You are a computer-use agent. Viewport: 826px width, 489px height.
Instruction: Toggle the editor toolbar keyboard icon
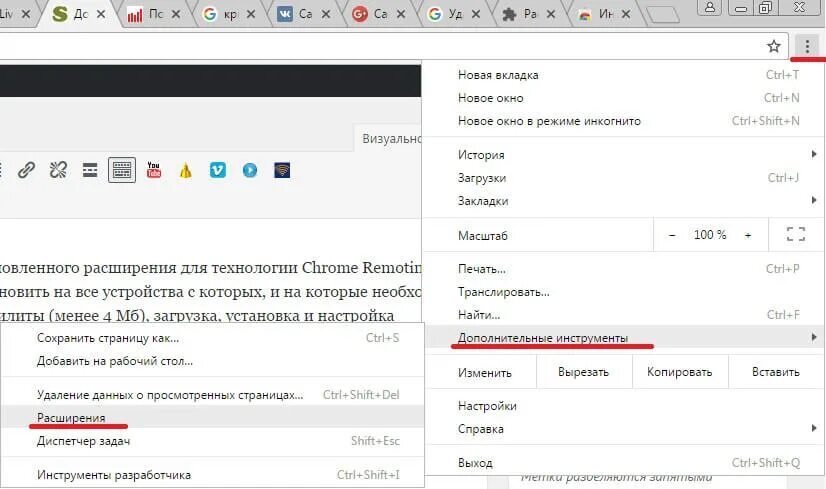[122, 170]
